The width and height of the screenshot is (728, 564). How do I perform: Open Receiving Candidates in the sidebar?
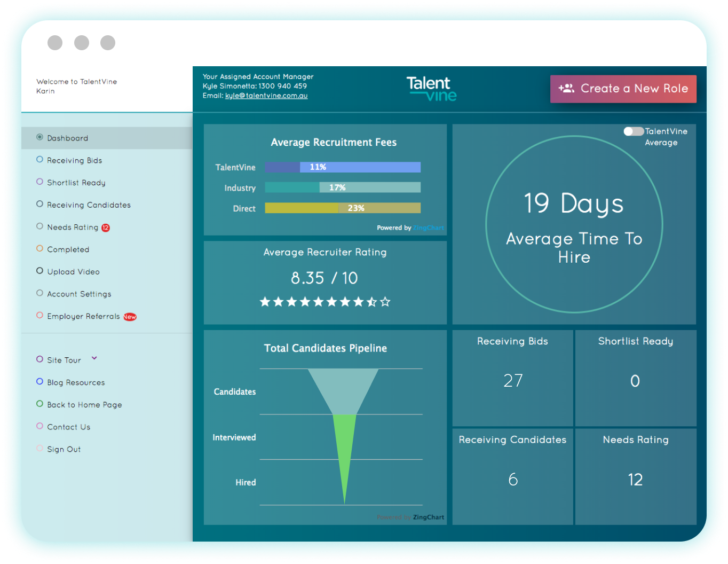pyautogui.click(x=89, y=205)
